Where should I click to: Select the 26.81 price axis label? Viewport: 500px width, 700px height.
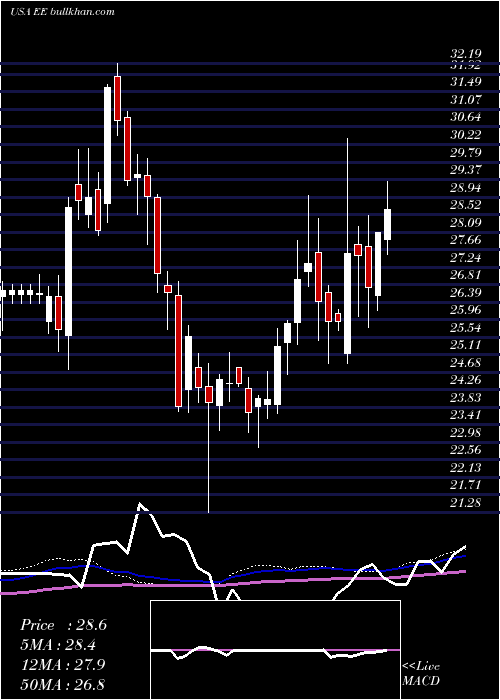pos(465,275)
